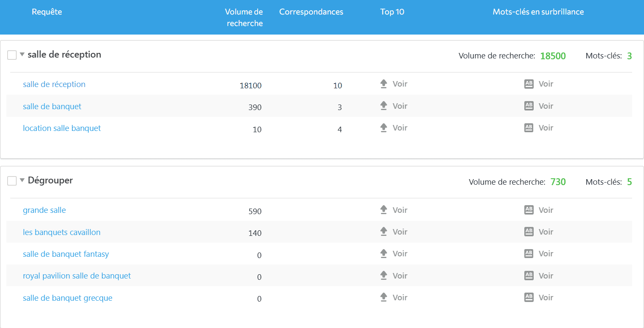Click AB highlight icon for location salle banquet

529,128
